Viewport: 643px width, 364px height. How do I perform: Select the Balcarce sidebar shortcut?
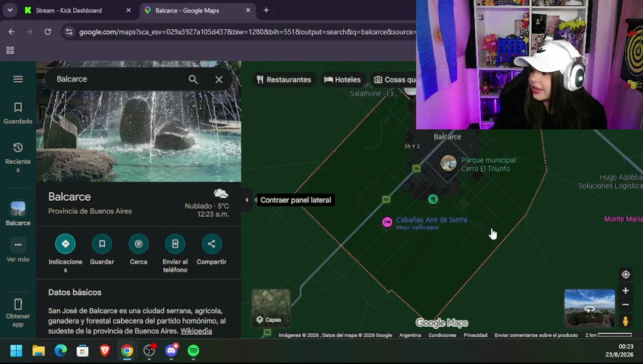coord(18,213)
